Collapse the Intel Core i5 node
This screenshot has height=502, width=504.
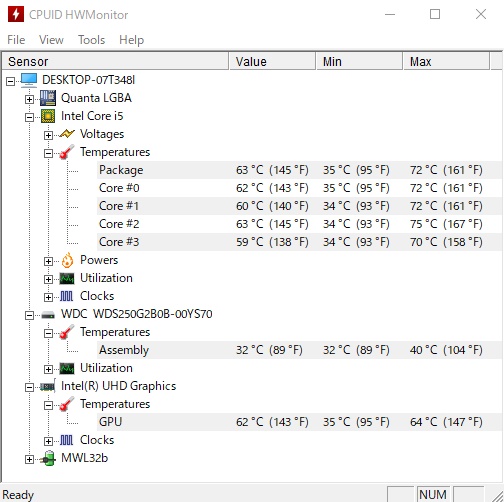point(29,117)
